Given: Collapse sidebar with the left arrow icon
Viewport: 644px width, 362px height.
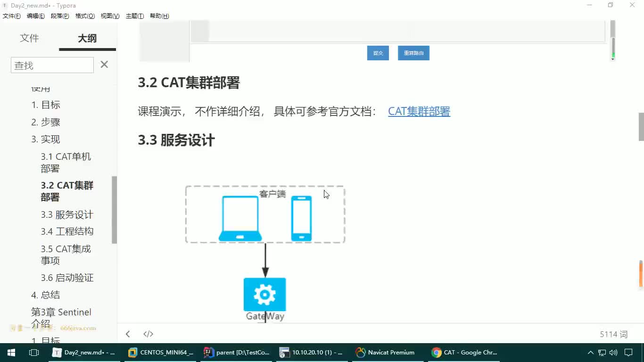Looking at the screenshot, I should (128, 334).
